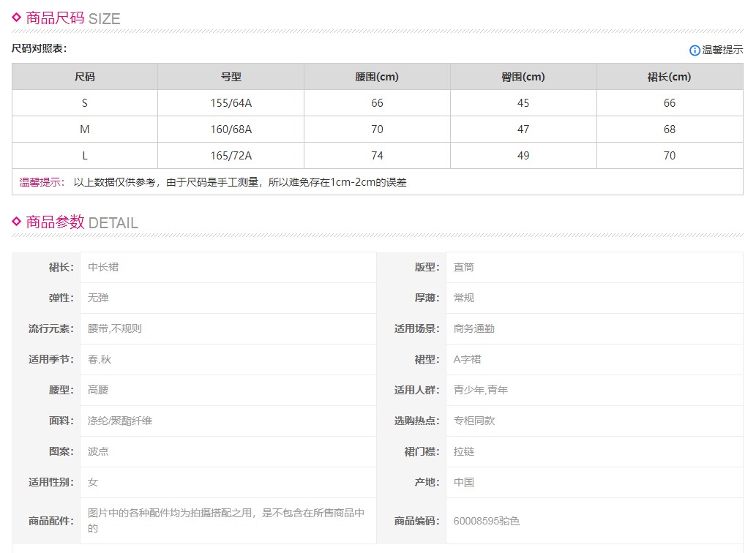Image resolution: width=756 pixels, height=553 pixels.
Task: Select the S size row cell
Action: coord(85,103)
